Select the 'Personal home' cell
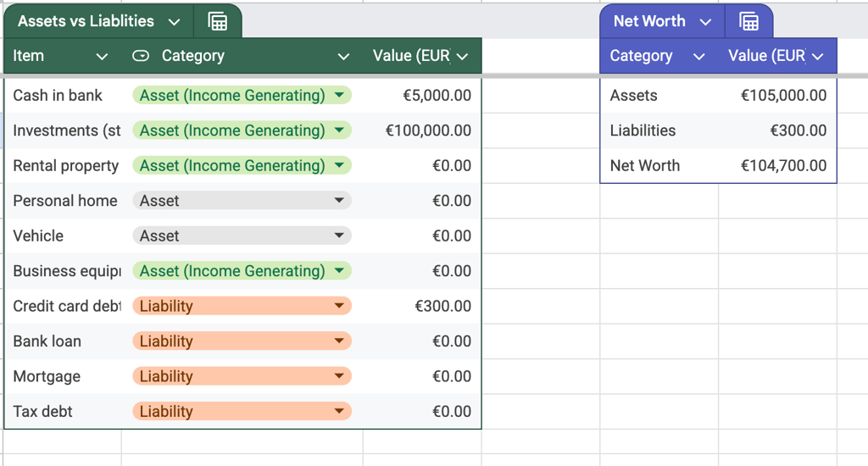Screen dimensions: 868x466 63,200
